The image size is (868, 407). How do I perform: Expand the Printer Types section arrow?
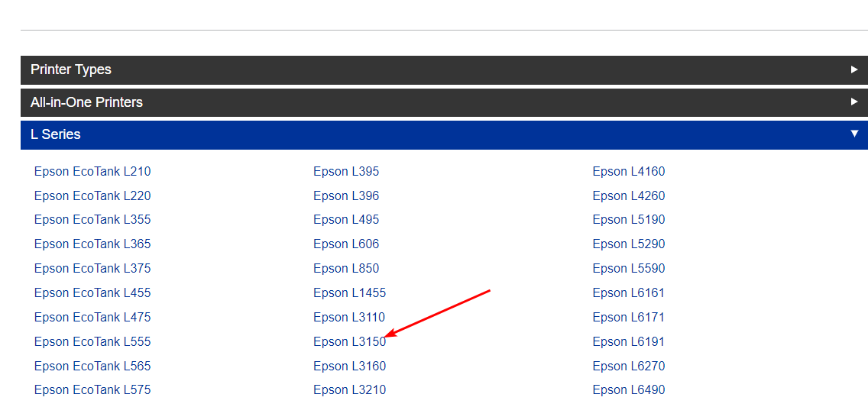(x=854, y=69)
